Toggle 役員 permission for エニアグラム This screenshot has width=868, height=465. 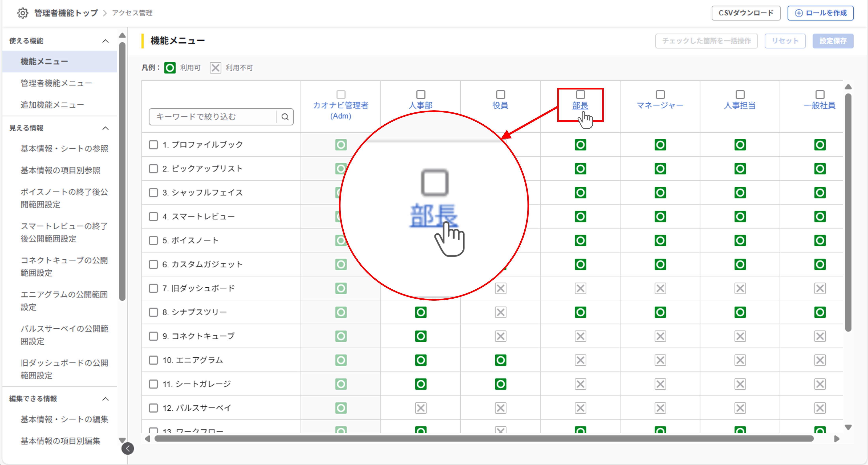click(x=500, y=360)
